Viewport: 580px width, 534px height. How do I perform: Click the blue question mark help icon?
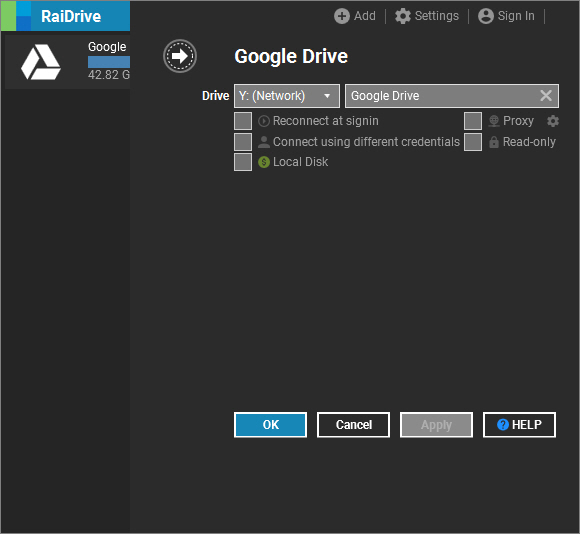pos(503,425)
